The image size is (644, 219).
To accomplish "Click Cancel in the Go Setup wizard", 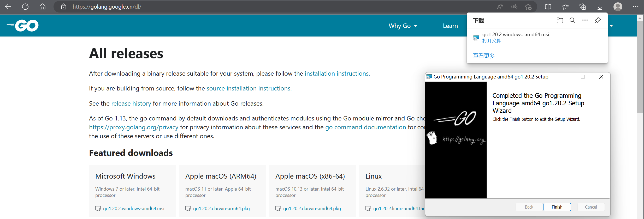I will (591, 207).
